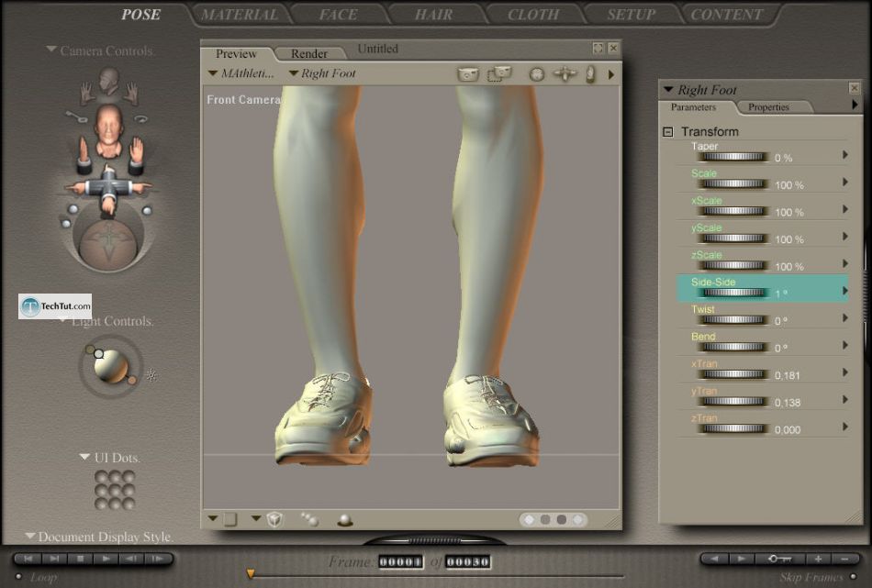Viewport: 872px width, 588px height.
Task: Click the tracking box cube icon below preview
Action: click(x=274, y=519)
